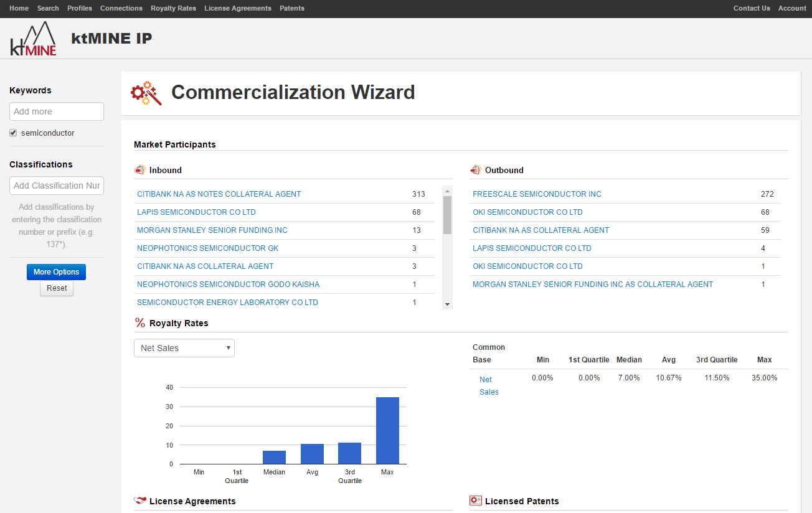Click outbound count 272 for Freescale
The width and height of the screenshot is (812, 513).
pyautogui.click(x=767, y=194)
